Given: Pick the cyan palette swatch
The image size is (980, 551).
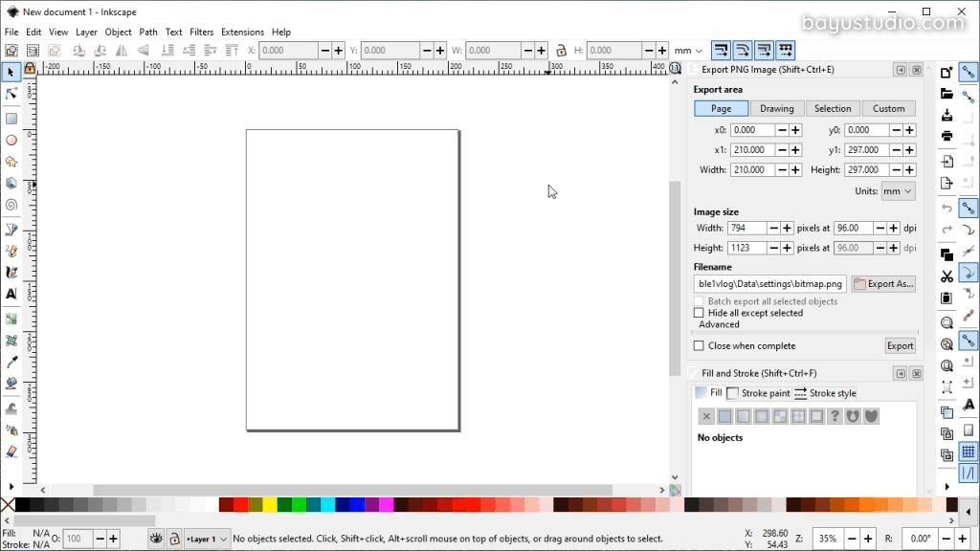Looking at the screenshot, I should tap(328, 504).
